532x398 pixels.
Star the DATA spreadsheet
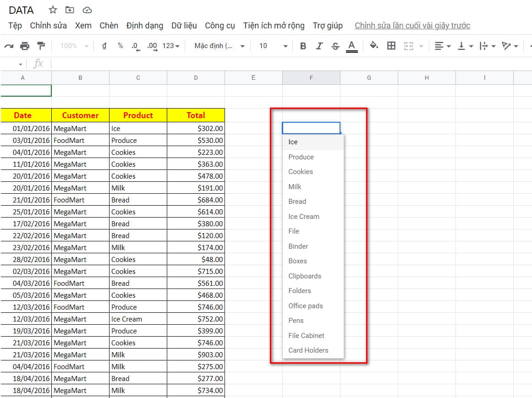point(53,10)
